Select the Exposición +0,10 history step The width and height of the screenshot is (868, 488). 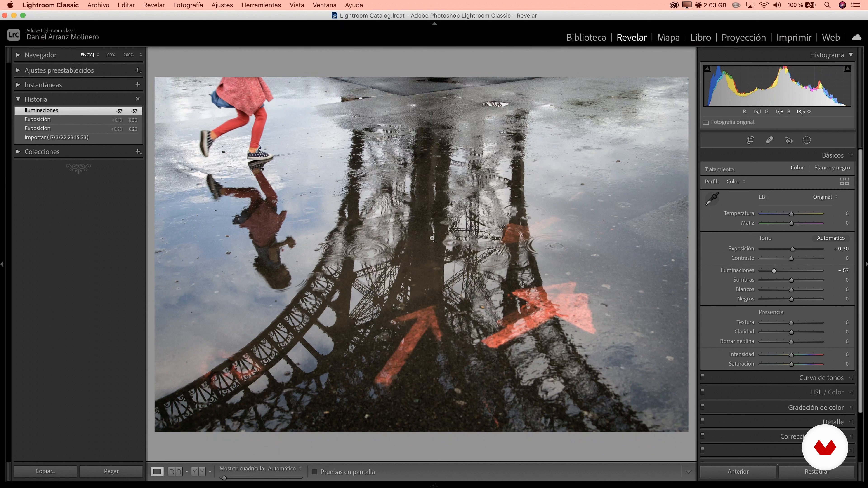click(78, 119)
